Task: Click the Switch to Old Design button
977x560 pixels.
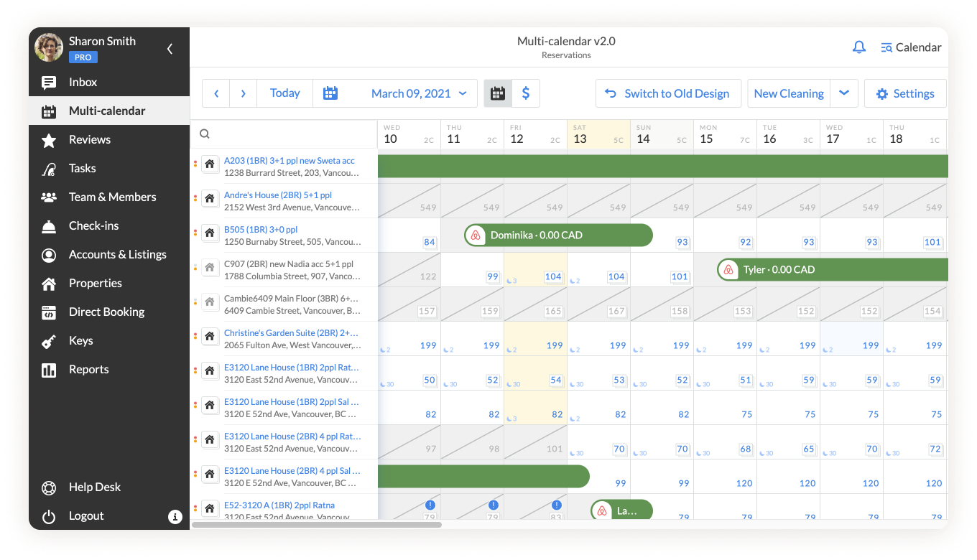Action: point(667,93)
